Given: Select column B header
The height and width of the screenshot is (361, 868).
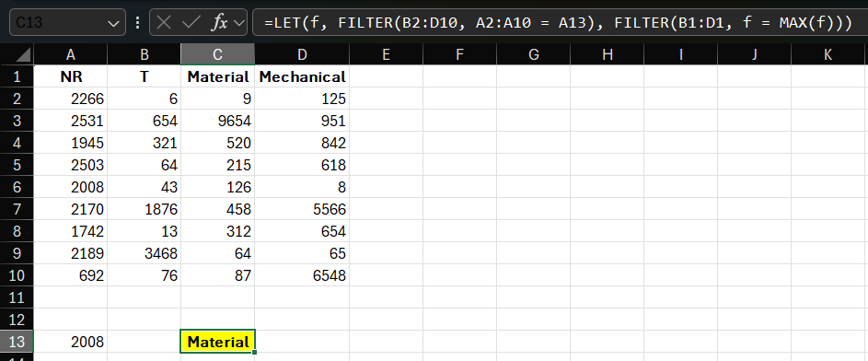Looking at the screenshot, I should click(x=144, y=54).
